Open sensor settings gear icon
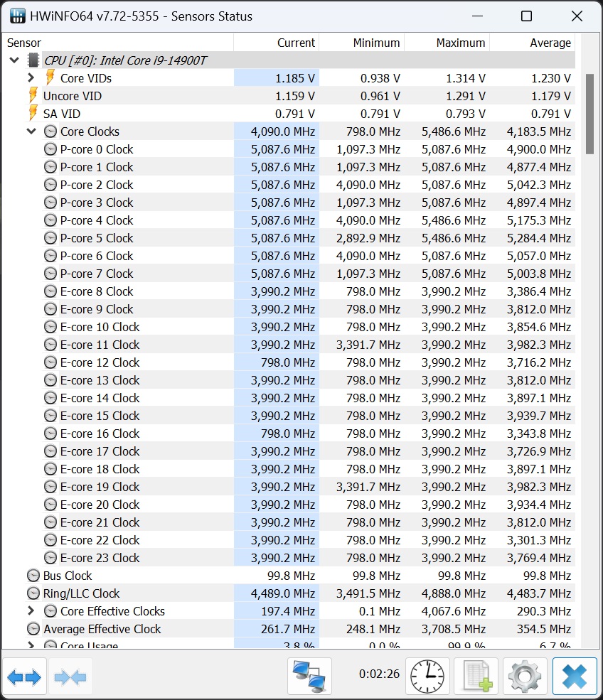The width and height of the screenshot is (603, 700). [525, 677]
